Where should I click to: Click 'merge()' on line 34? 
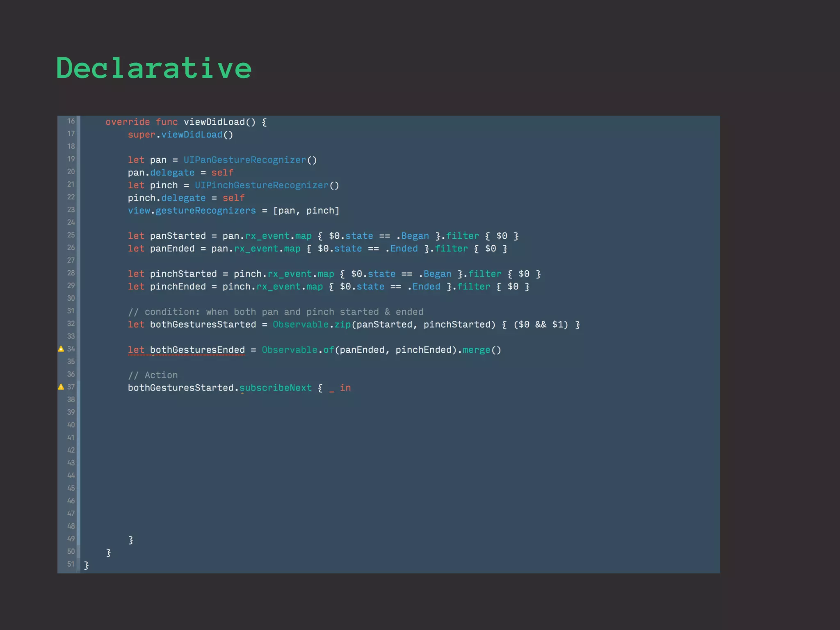pyautogui.click(x=482, y=350)
